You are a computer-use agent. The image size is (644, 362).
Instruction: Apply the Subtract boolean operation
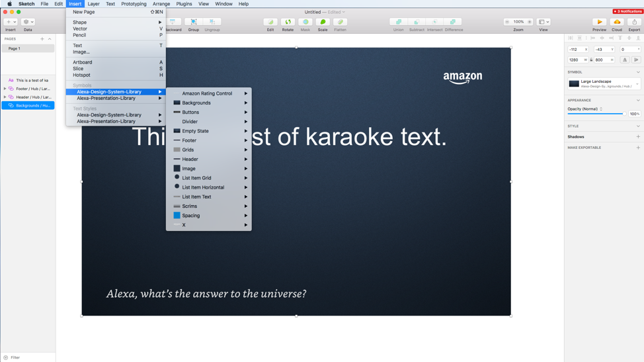coord(417,22)
